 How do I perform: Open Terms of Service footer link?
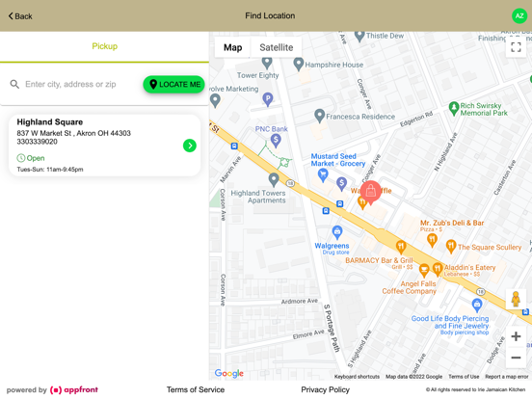196,389
